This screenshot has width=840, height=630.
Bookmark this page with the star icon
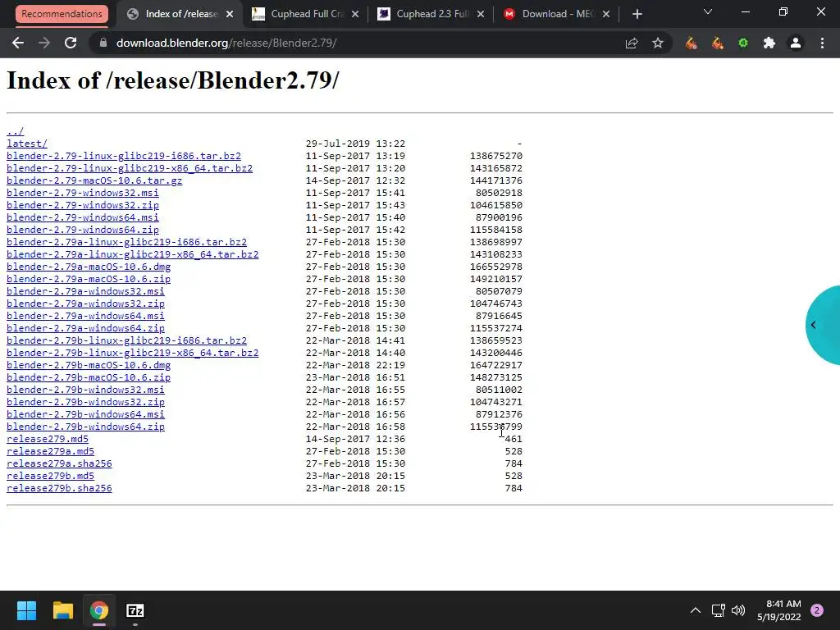pyautogui.click(x=658, y=43)
